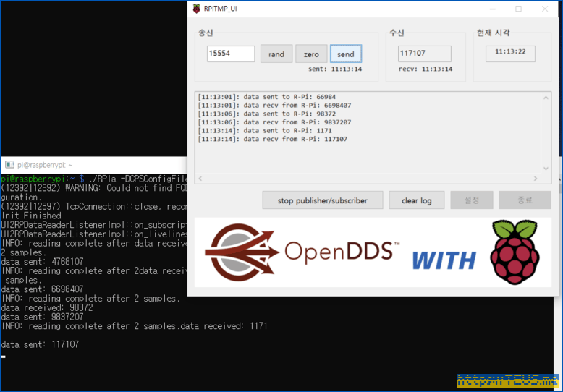Click the OpenDDS logo image

(302, 251)
